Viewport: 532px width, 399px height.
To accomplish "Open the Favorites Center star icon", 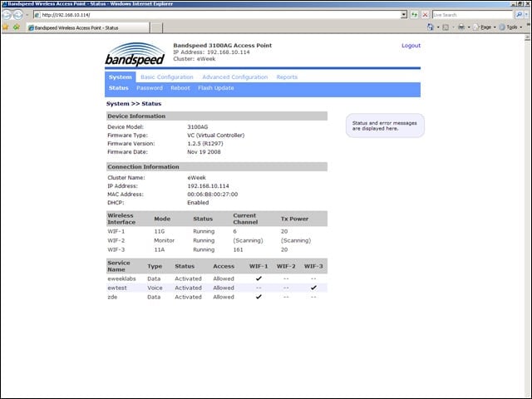I will [6, 27].
